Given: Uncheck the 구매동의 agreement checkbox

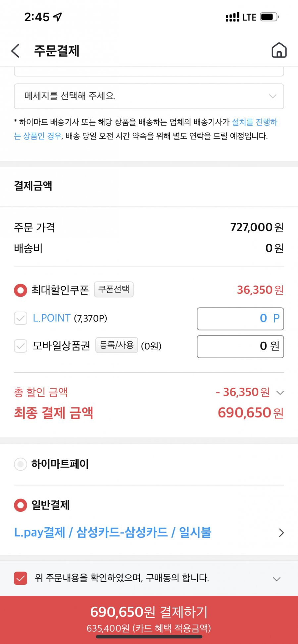Looking at the screenshot, I should 21,578.
